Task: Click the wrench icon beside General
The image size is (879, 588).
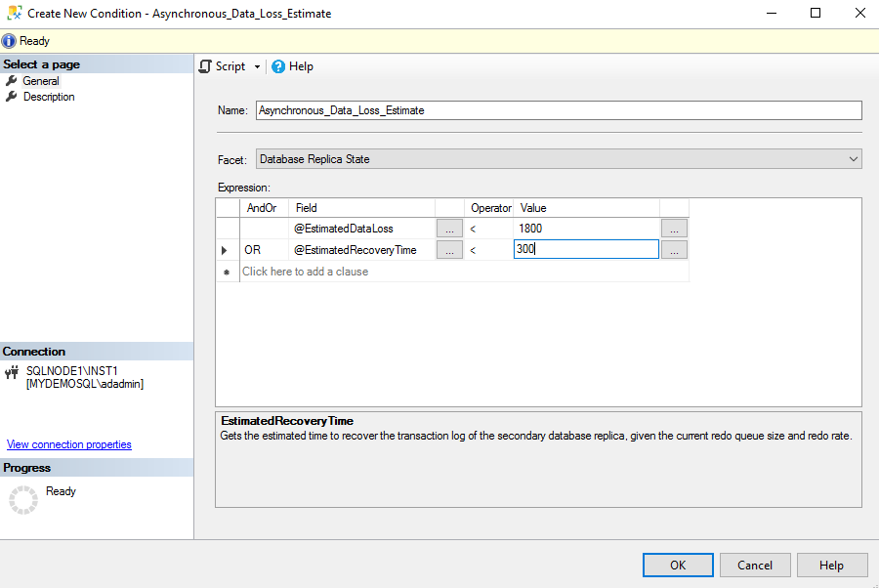Action: 12,81
